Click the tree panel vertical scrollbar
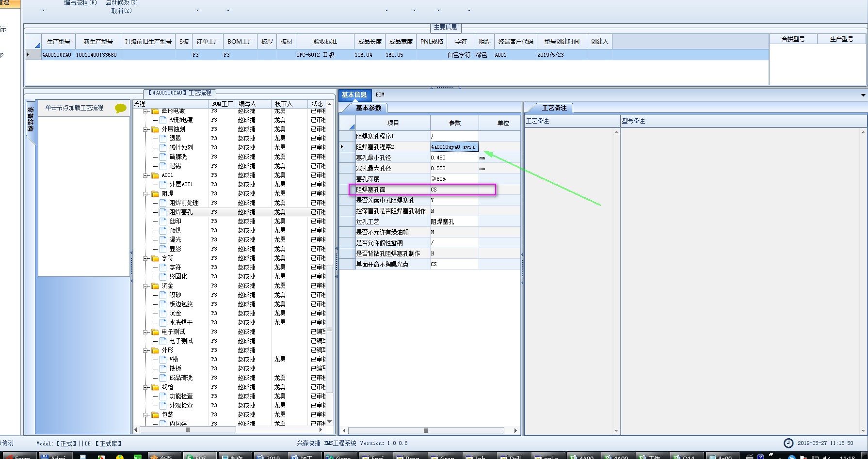The height and width of the screenshot is (459, 868). coord(330,330)
